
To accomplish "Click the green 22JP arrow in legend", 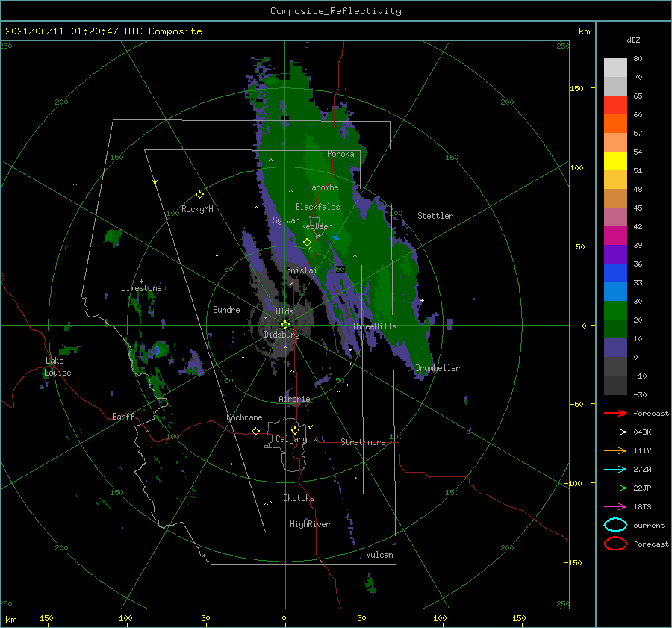I will point(615,488).
